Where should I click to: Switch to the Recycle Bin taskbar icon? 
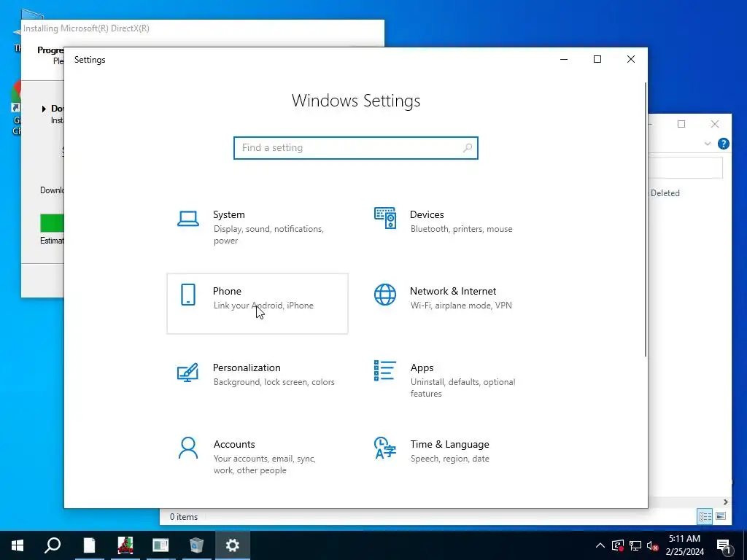196,545
